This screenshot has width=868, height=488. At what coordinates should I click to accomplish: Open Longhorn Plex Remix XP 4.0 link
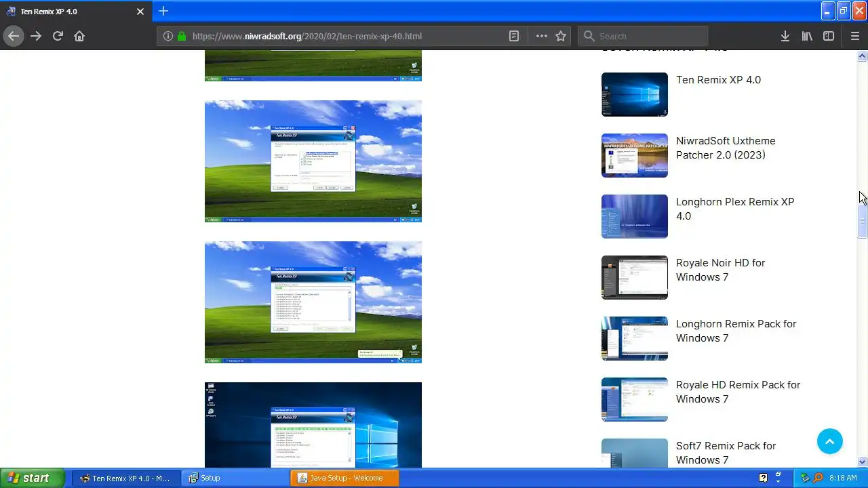pyautogui.click(x=735, y=209)
